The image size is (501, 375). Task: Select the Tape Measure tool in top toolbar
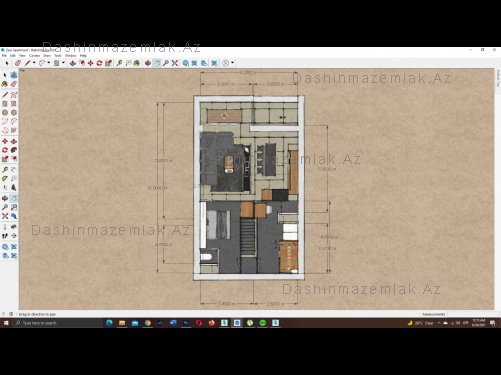[119, 63]
